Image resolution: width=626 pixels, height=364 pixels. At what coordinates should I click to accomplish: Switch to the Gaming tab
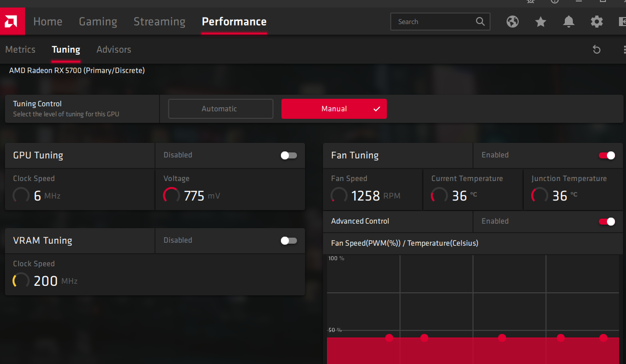click(98, 22)
